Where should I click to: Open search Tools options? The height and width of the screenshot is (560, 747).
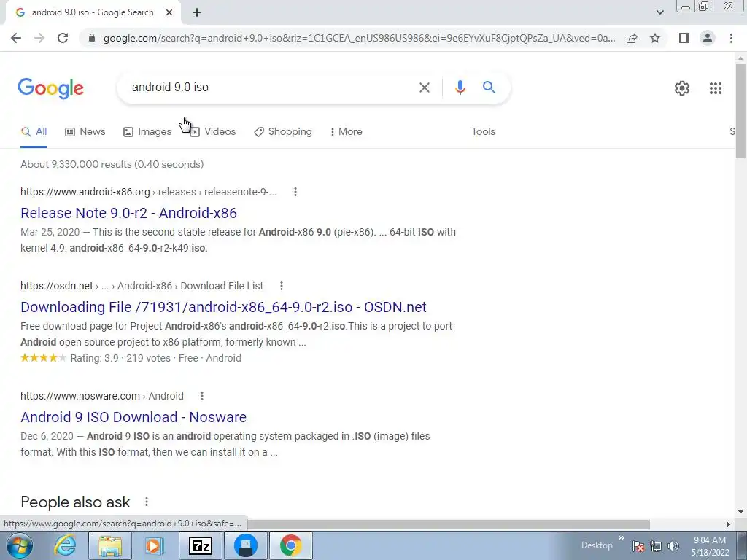click(483, 132)
